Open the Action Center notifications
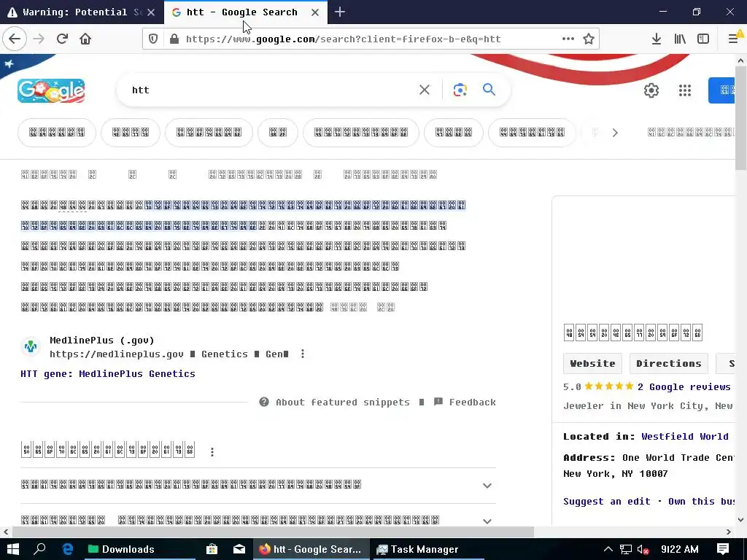The width and height of the screenshot is (747, 560). point(723,549)
